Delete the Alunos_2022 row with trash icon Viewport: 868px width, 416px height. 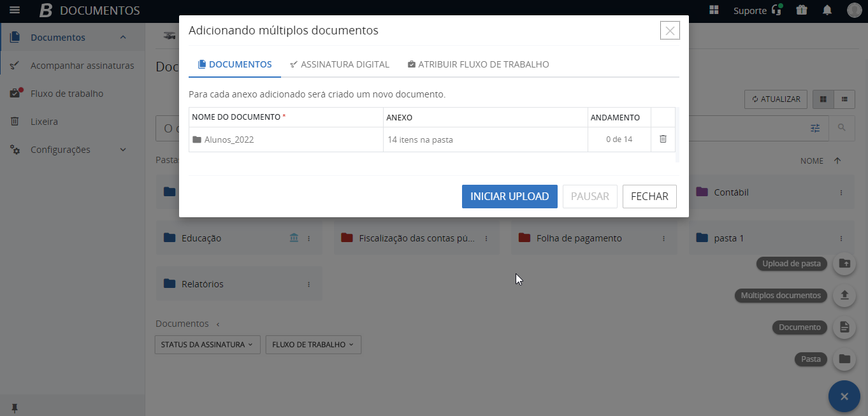point(663,139)
